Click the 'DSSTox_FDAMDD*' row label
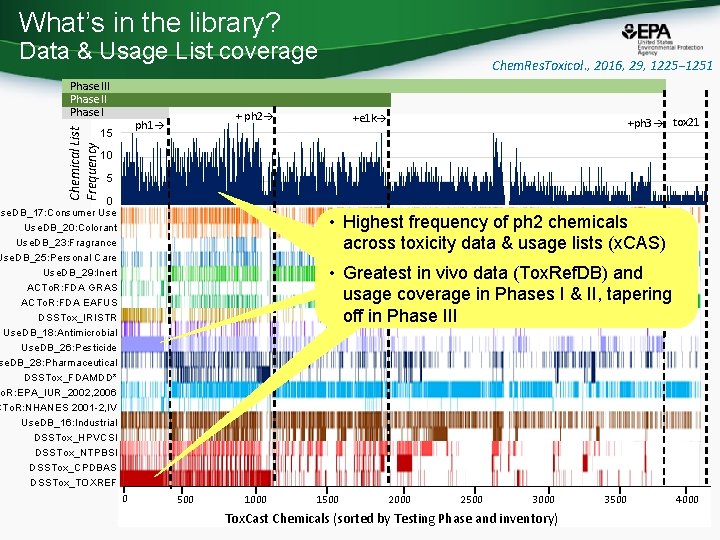The width and height of the screenshot is (720, 540). [x=71, y=377]
